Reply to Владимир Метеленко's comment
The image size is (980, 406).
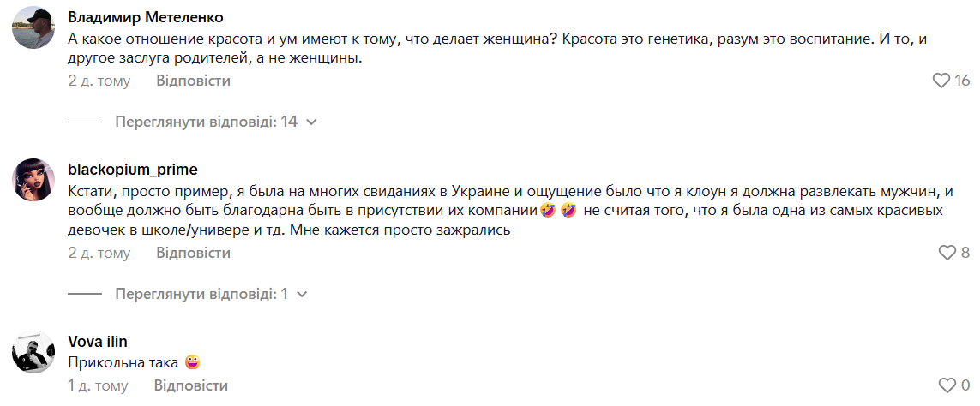(193, 81)
